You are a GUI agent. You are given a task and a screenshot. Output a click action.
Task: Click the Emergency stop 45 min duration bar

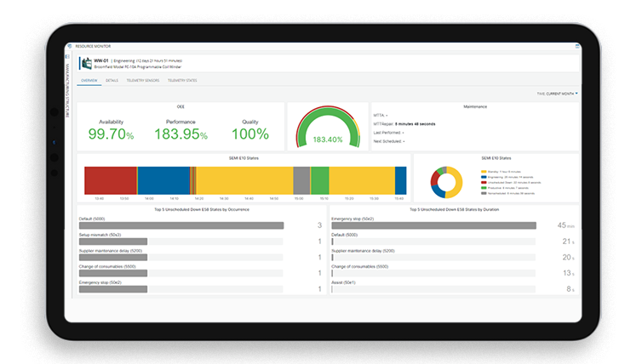click(433, 225)
